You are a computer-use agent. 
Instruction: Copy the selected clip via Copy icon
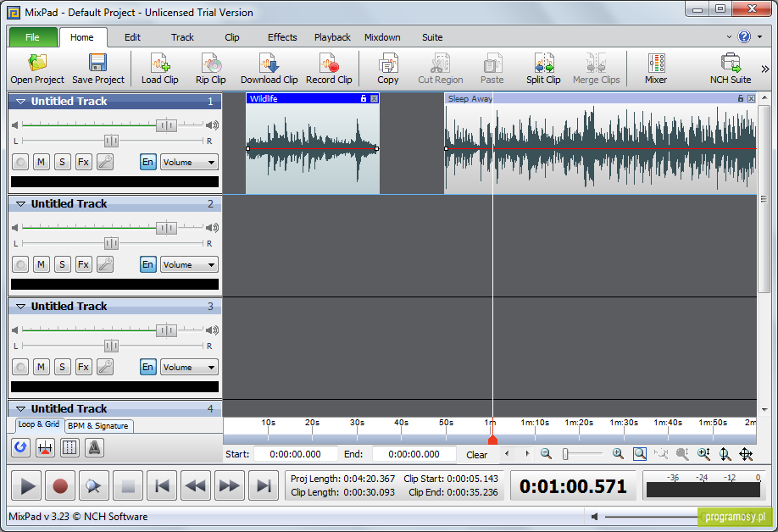tap(387, 69)
